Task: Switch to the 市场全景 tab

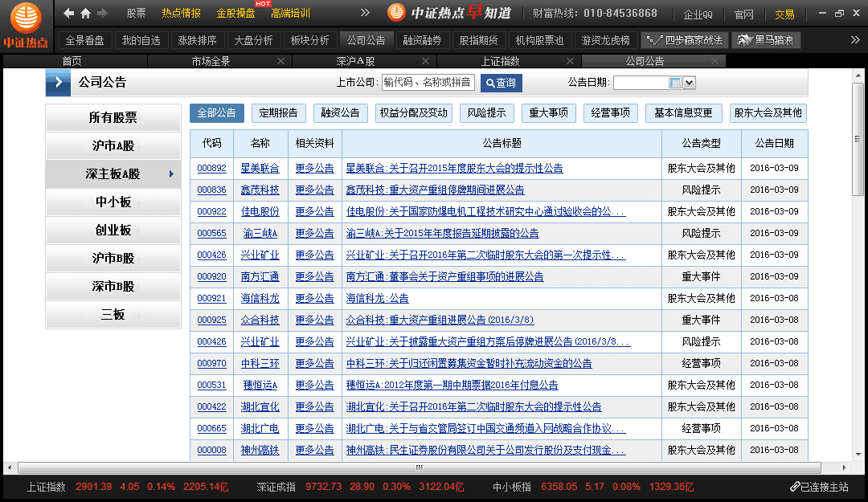Action: coord(211,61)
